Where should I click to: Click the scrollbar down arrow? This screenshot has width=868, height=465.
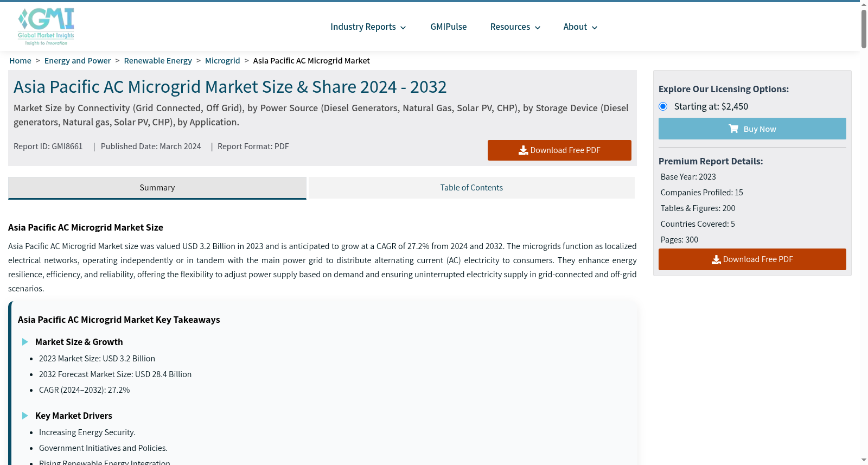pyautogui.click(x=864, y=460)
